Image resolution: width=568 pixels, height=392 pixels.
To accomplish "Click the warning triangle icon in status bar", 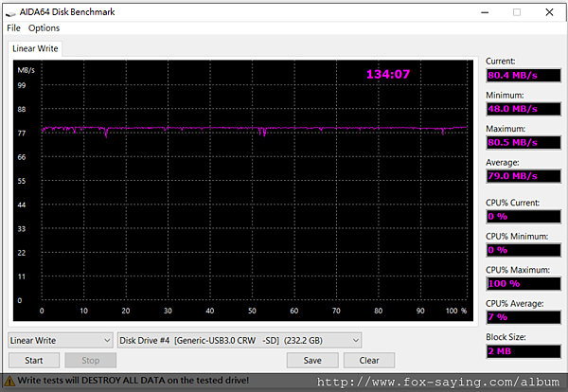I will pos(9,381).
